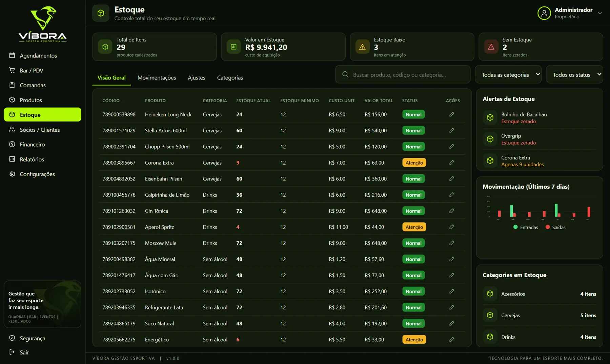Click the Valor em Estoque chart icon

pos(233,47)
